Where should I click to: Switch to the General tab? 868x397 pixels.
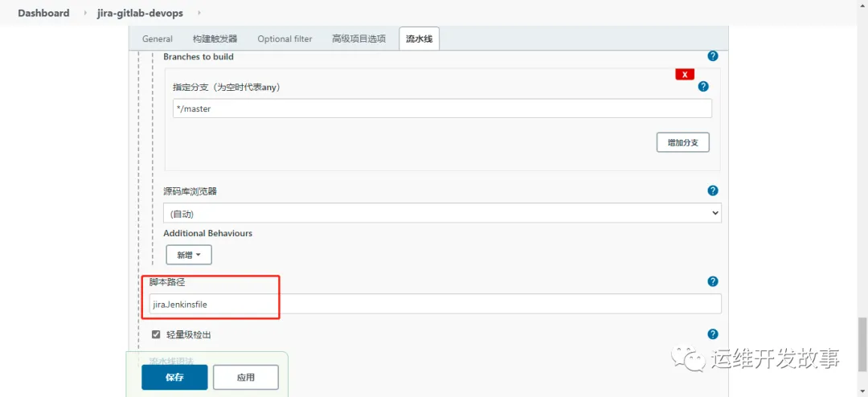(x=158, y=39)
